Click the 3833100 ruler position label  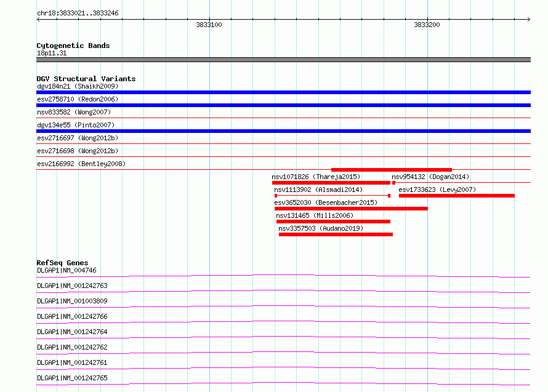(209, 25)
